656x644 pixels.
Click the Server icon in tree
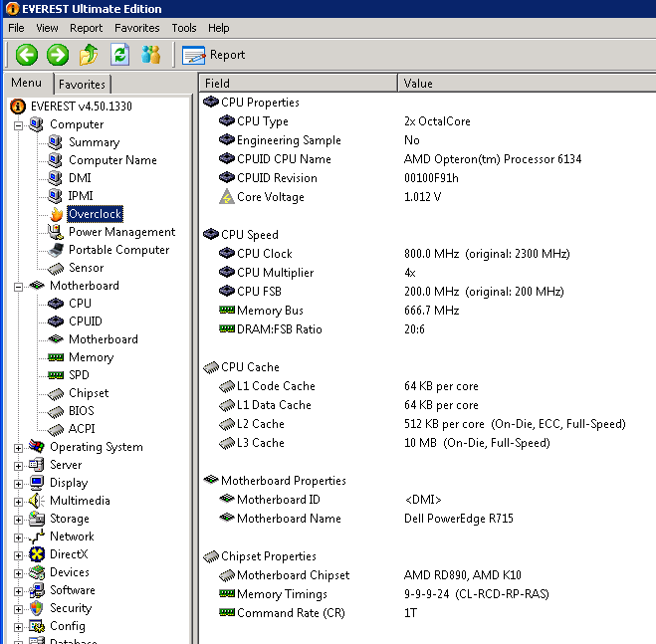(x=37, y=465)
